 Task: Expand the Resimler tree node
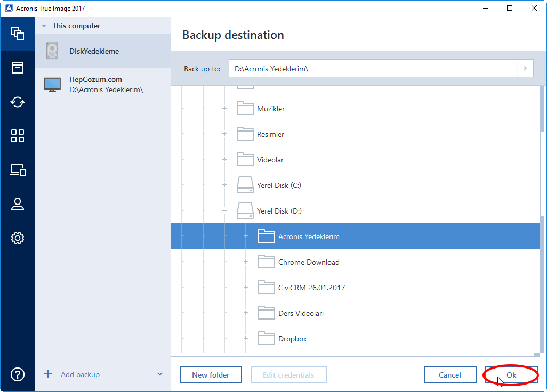[x=224, y=134]
